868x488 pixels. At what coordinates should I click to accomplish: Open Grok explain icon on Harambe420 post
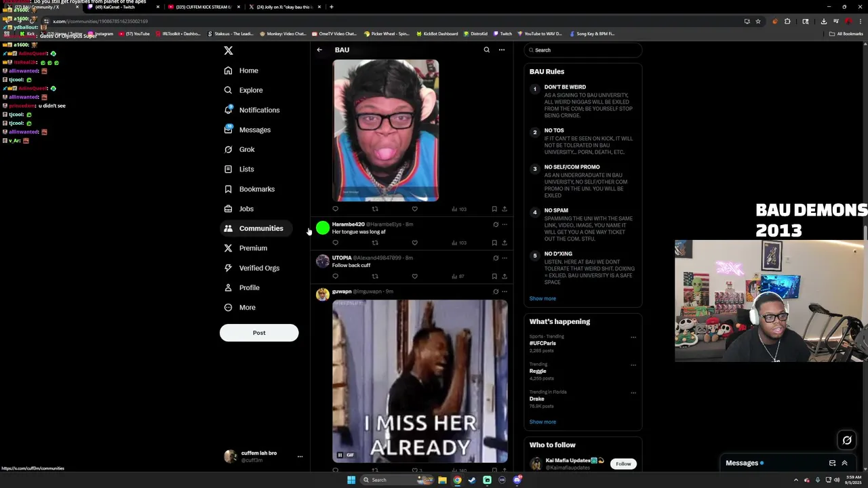coord(496,224)
